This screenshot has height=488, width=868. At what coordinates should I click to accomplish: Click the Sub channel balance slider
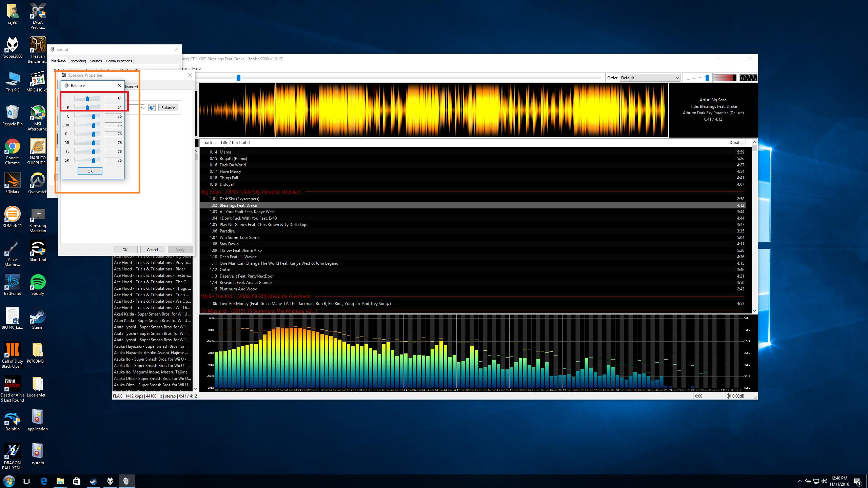point(94,125)
